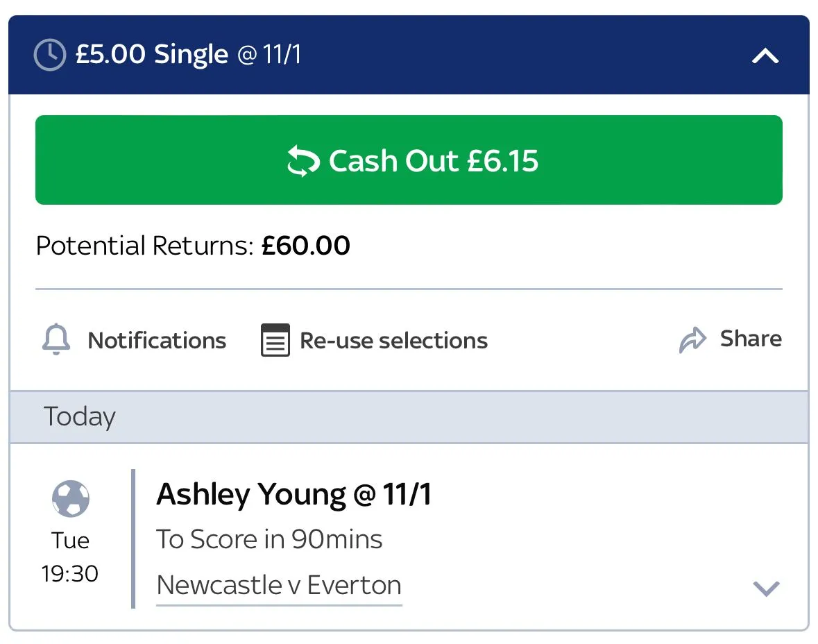Click the clock icon in the bet header
Screen dimensions: 818x644
pyautogui.click(x=49, y=55)
